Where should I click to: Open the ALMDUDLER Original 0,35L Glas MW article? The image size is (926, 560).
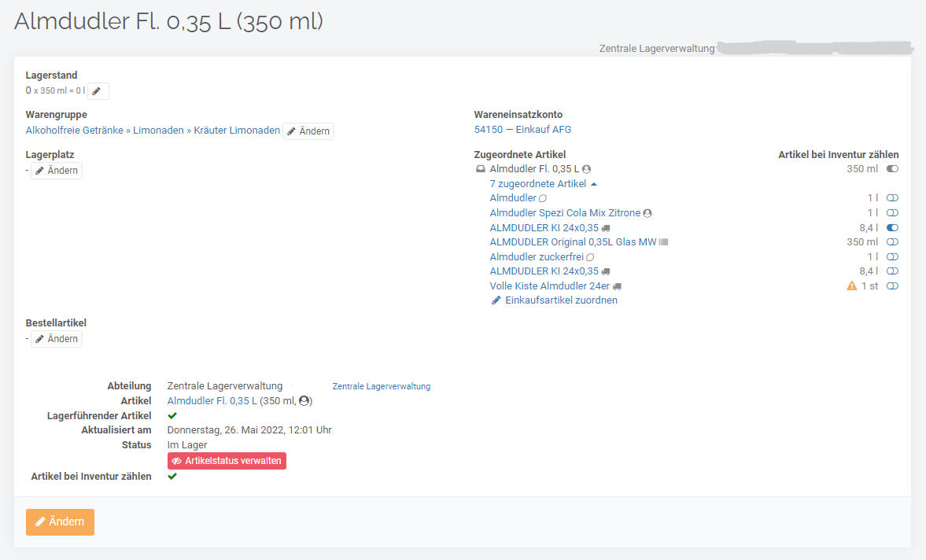pyautogui.click(x=573, y=242)
